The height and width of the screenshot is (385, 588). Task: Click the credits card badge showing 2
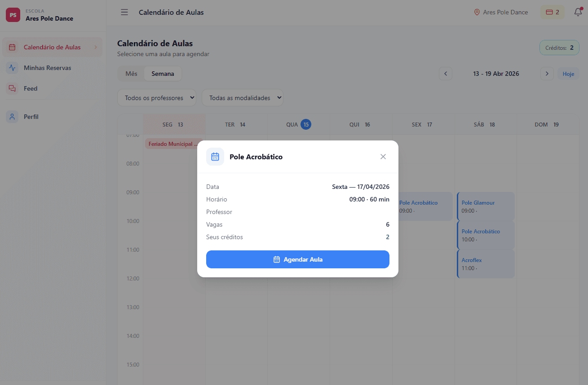coord(553,12)
